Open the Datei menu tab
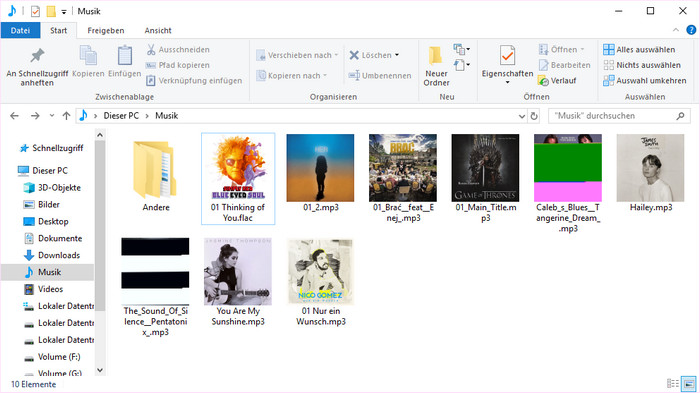The image size is (700, 393). pyautogui.click(x=21, y=30)
